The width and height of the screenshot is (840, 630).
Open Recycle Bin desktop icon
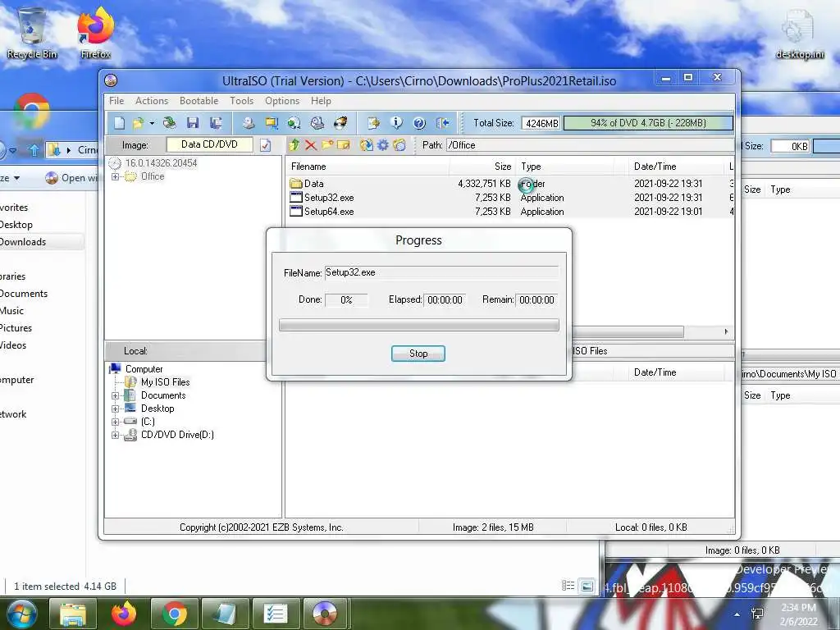pos(32,33)
